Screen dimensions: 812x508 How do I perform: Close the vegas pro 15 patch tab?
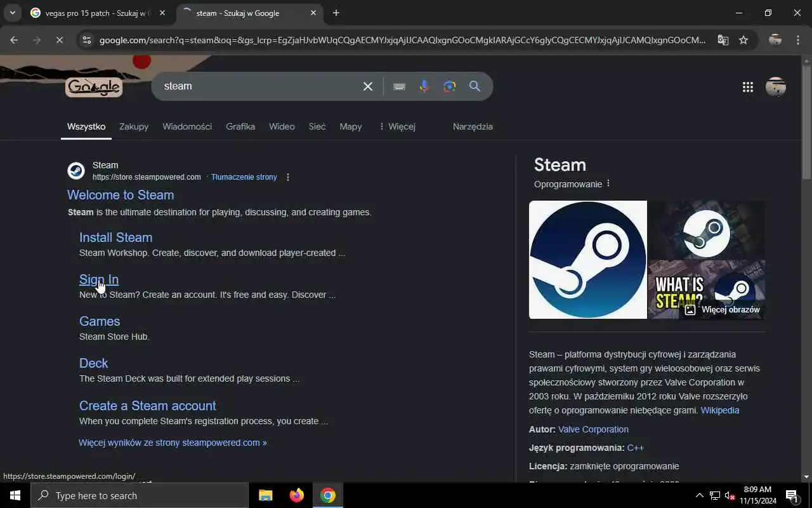point(162,13)
